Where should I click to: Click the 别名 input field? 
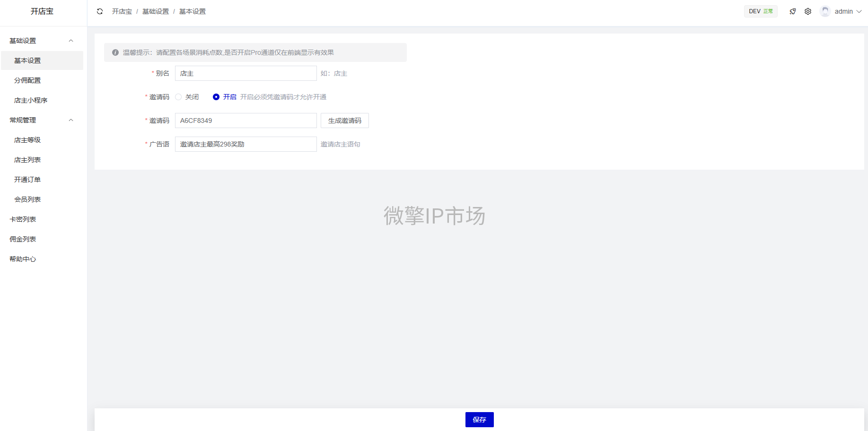245,73
